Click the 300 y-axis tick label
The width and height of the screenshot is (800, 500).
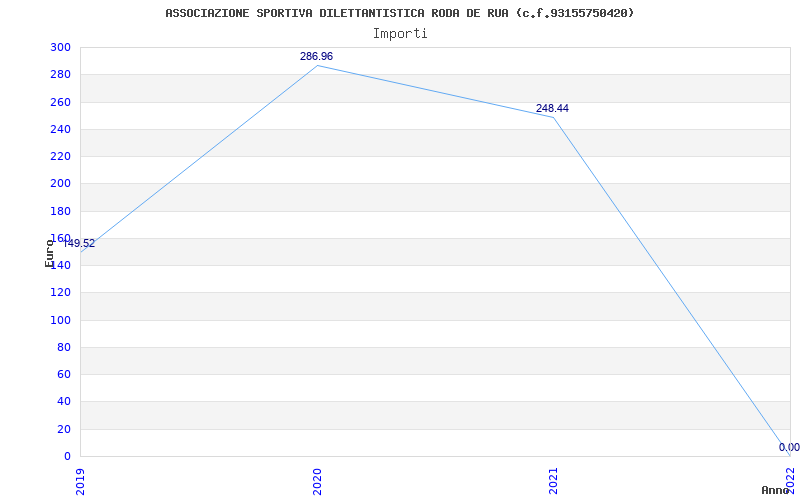pos(60,47)
